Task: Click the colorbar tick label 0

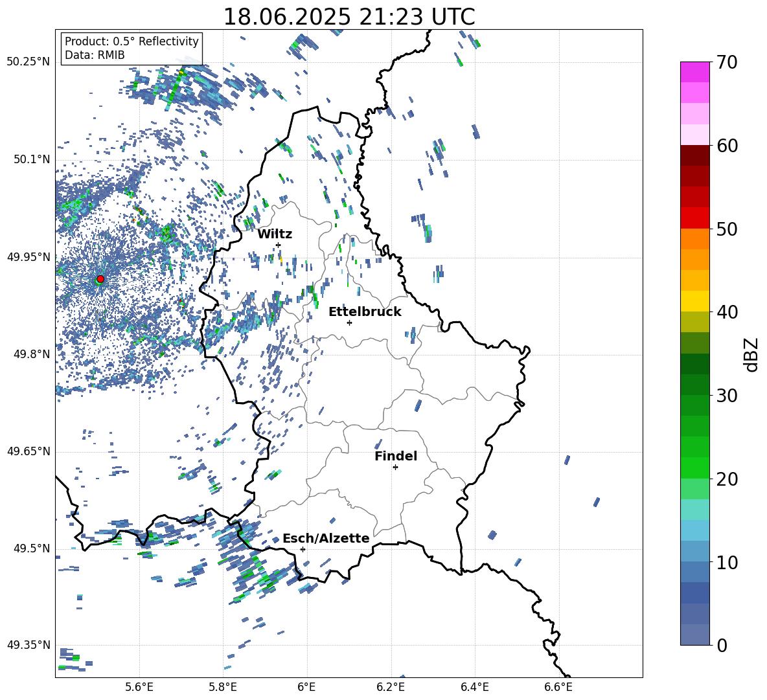Action: pyautogui.click(x=721, y=646)
